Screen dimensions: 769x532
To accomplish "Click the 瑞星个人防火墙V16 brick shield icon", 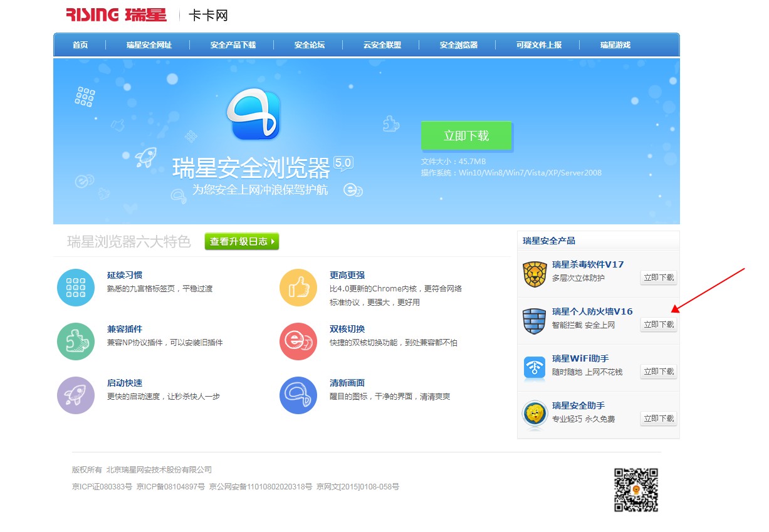I will click(x=535, y=321).
